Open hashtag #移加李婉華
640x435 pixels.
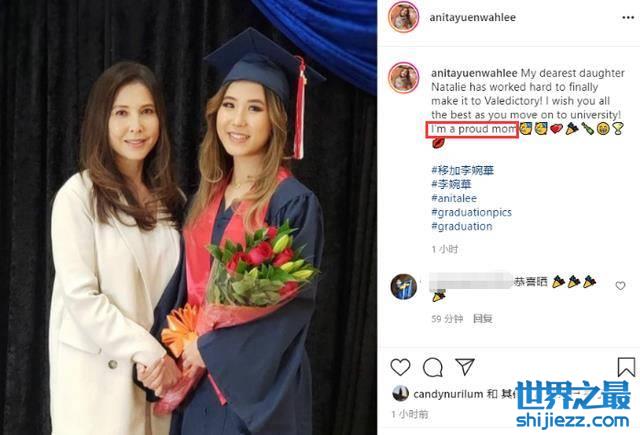(462, 170)
